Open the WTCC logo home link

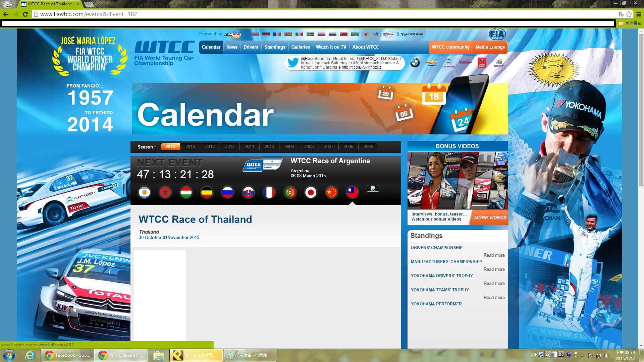click(x=164, y=53)
